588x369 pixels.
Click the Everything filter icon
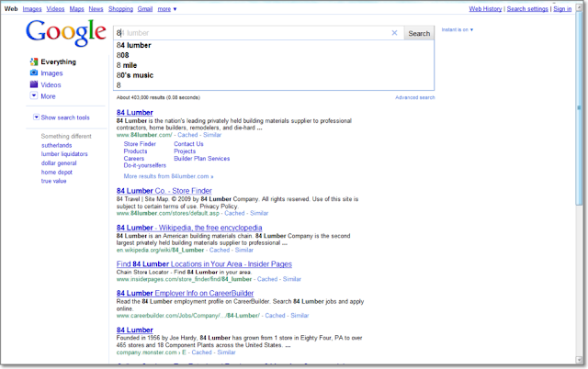pos(34,61)
